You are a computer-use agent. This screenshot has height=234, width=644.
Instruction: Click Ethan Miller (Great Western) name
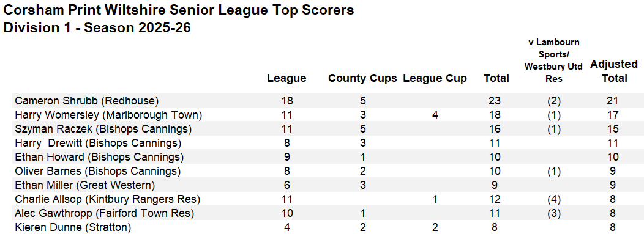[x=84, y=185]
